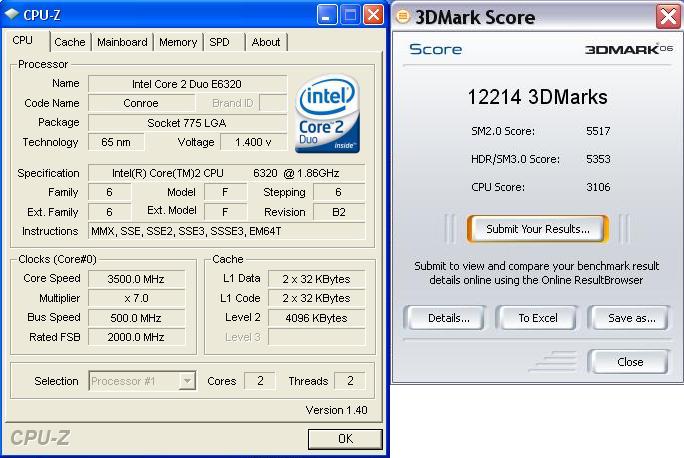This screenshot has width=684, height=458.
Task: Click the HDR/SM3.0 Score value 5353
Action: [x=598, y=159]
